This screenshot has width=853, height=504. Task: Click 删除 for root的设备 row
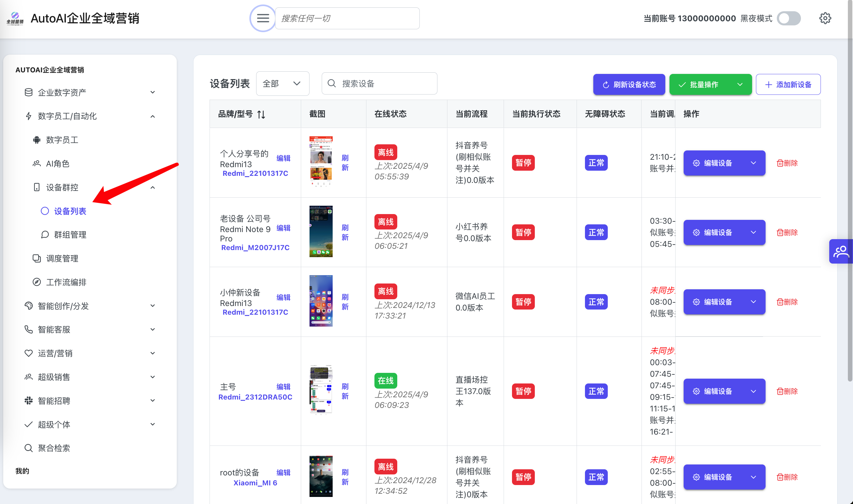click(x=787, y=477)
